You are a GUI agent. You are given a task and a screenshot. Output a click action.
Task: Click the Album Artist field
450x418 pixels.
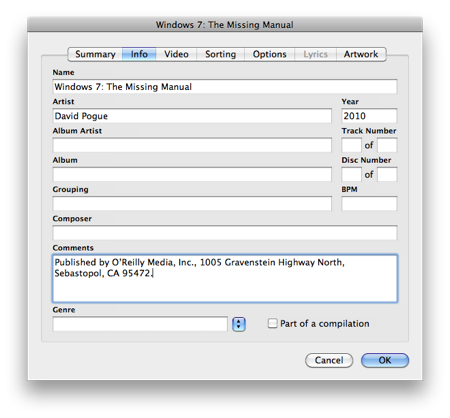[192, 145]
